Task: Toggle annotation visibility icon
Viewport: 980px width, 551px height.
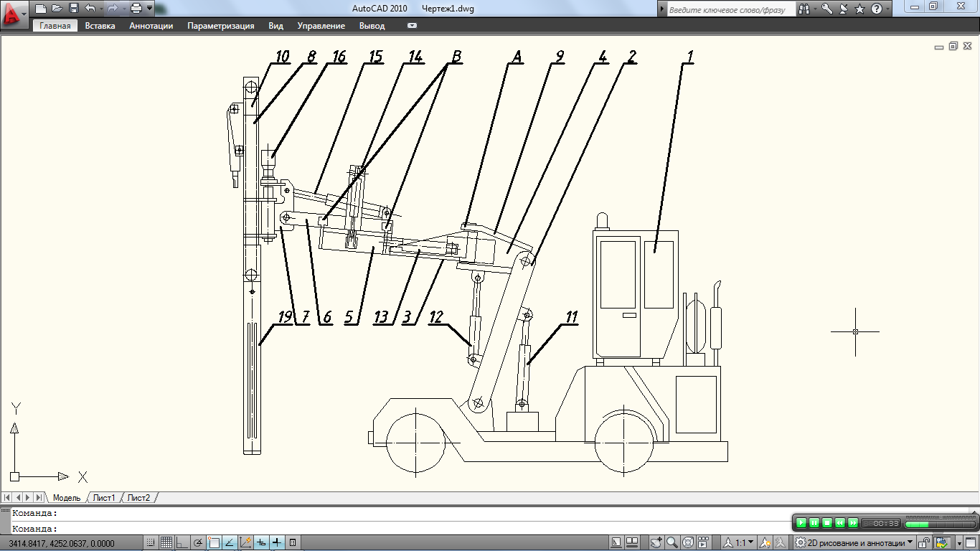Action: 765,542
